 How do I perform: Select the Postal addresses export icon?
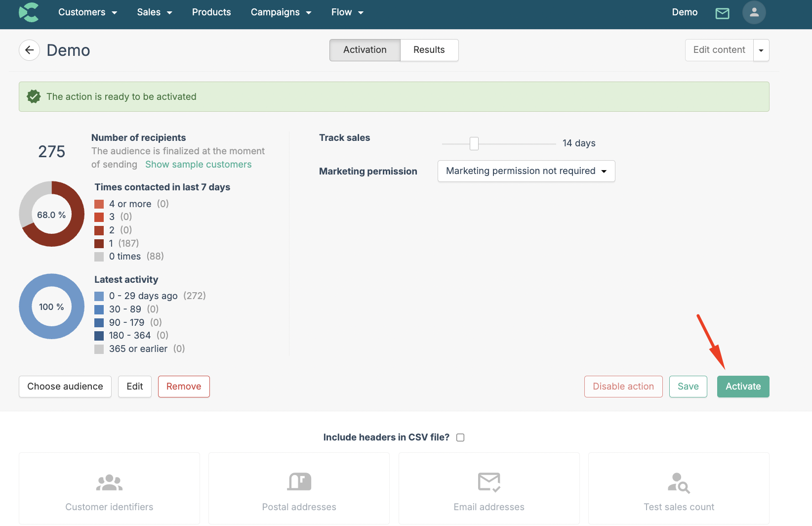(x=299, y=482)
